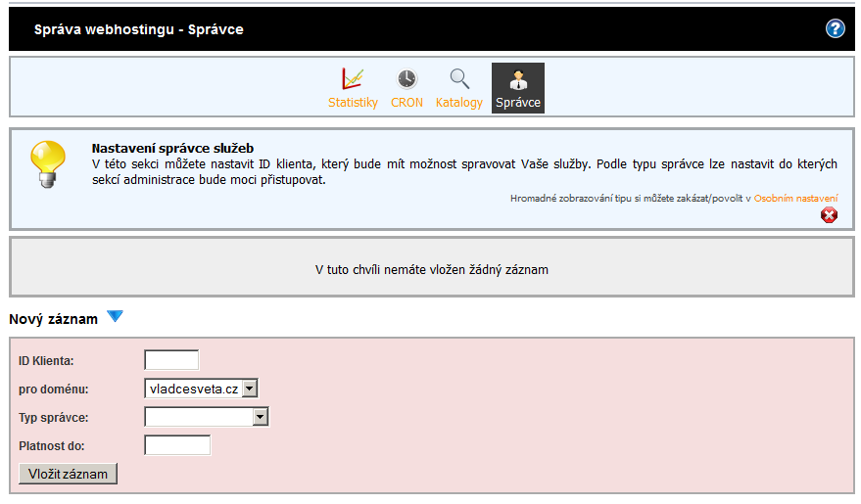This screenshot has height=504, width=861.
Task: Go to the CRON text label
Action: (407, 103)
